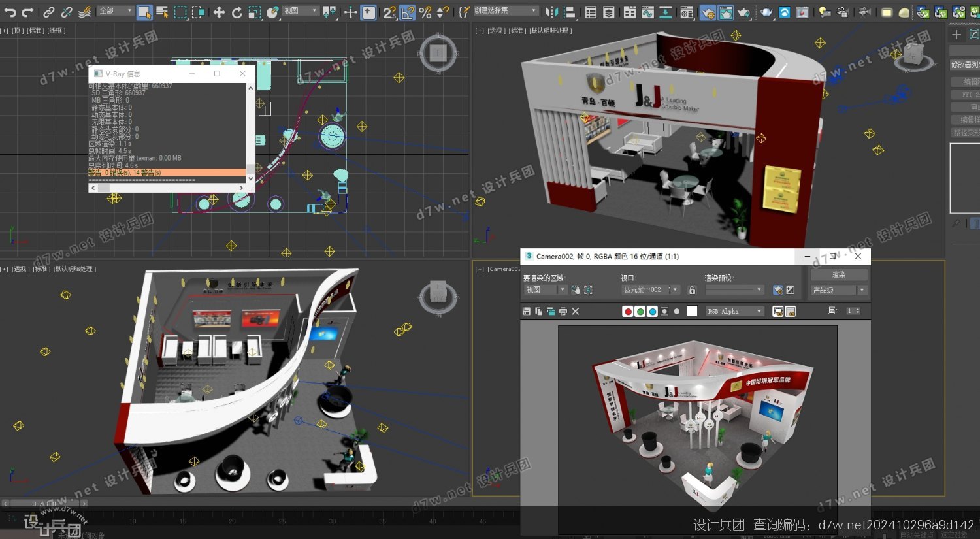Screen dimensions: 980x539
Task: Copy the rendered image icon
Action: click(x=538, y=311)
